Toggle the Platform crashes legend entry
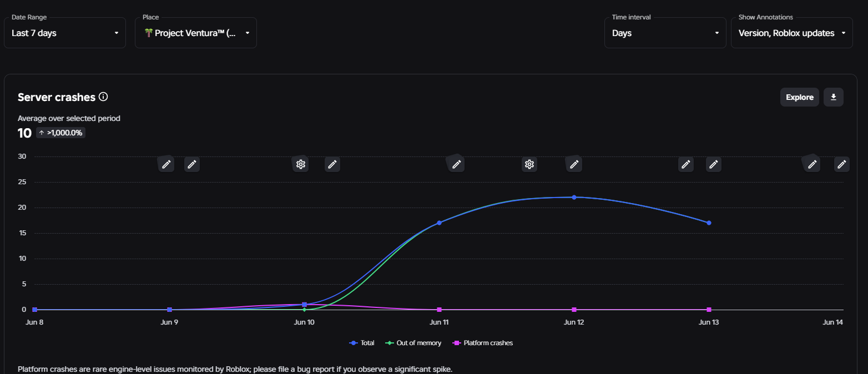The height and width of the screenshot is (374, 868). (x=483, y=343)
